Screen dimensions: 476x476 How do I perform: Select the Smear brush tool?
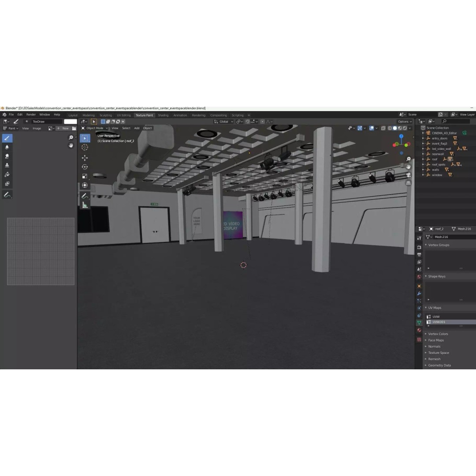[7, 156]
